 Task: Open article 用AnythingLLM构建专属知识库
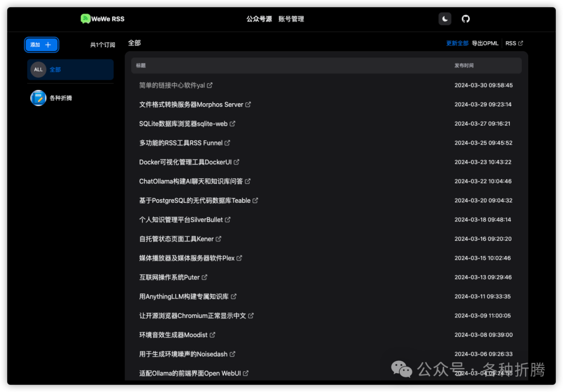[x=184, y=297]
